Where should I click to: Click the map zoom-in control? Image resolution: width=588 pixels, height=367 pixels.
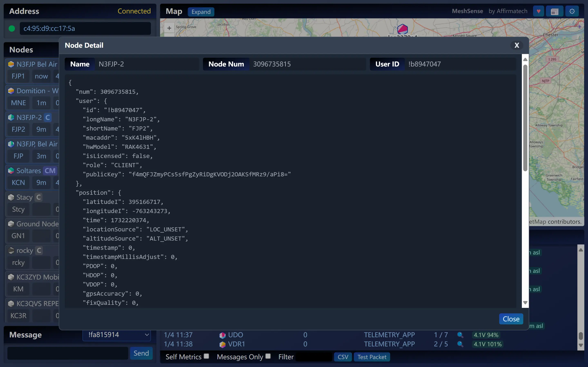[169, 28]
